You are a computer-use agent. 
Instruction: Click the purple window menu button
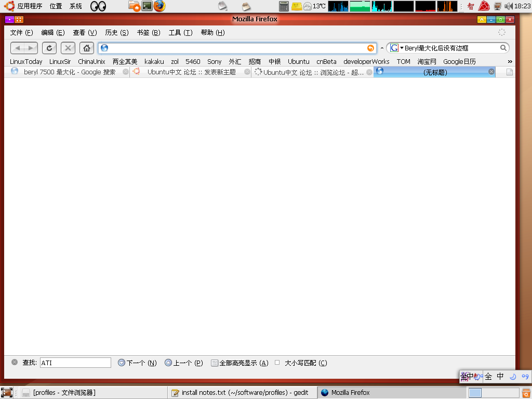[x=9, y=19]
